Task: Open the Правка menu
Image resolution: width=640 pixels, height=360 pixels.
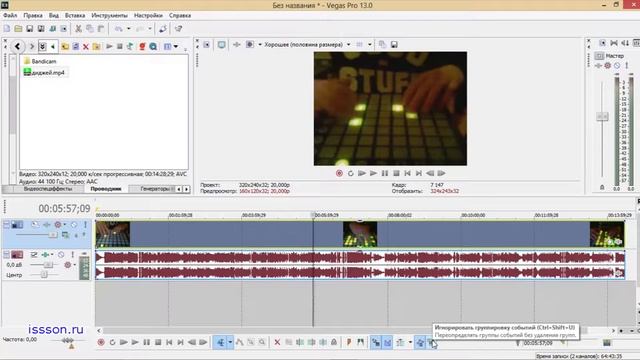Action: [x=33, y=16]
